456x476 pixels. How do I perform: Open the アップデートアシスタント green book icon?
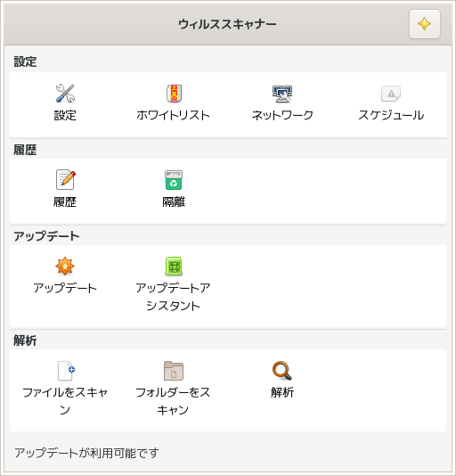pos(174,266)
